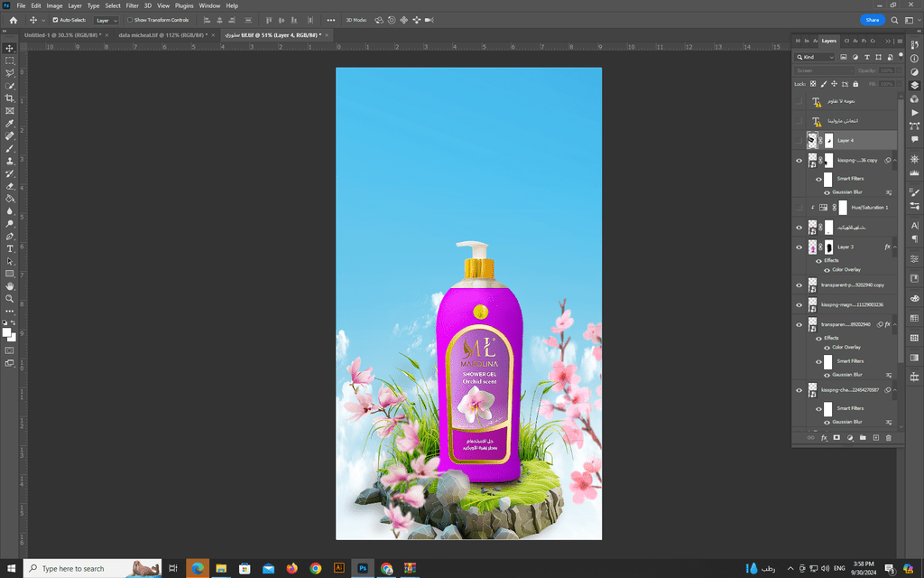
Task: Switch to data micheal.tif tab
Action: tap(163, 35)
